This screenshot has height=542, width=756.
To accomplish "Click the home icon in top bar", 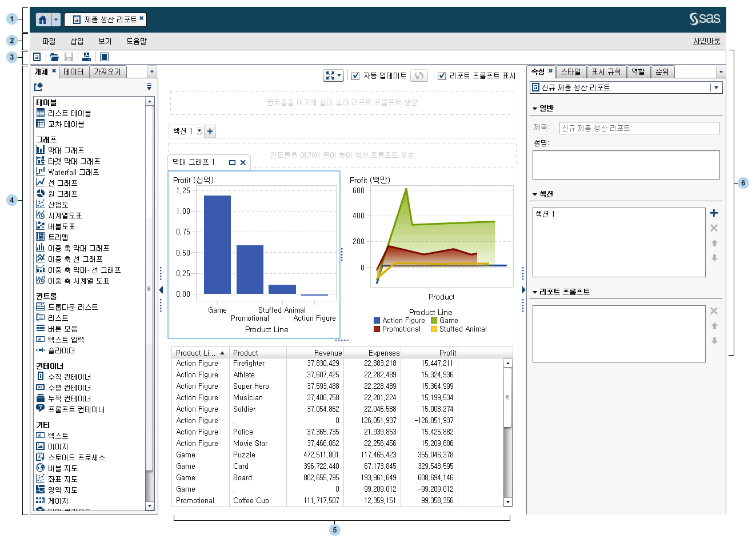I will click(x=43, y=19).
